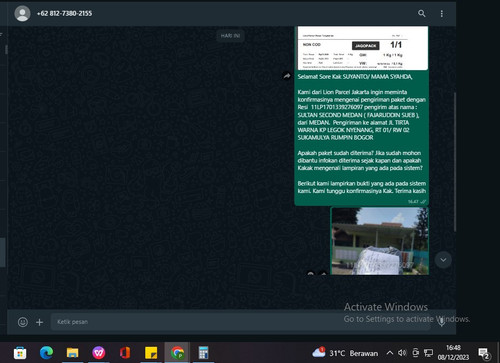Open the volume speaker tray icon
500x363 pixels.
click(x=402, y=353)
